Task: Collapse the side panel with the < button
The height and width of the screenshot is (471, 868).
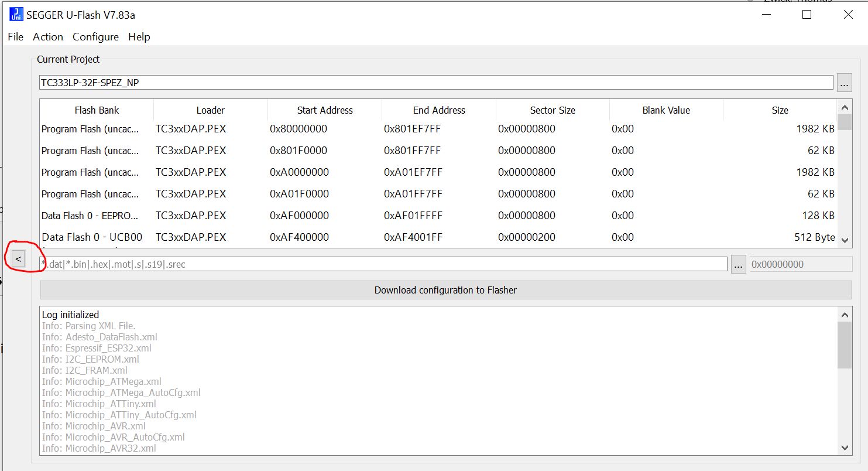Action: click(x=18, y=258)
